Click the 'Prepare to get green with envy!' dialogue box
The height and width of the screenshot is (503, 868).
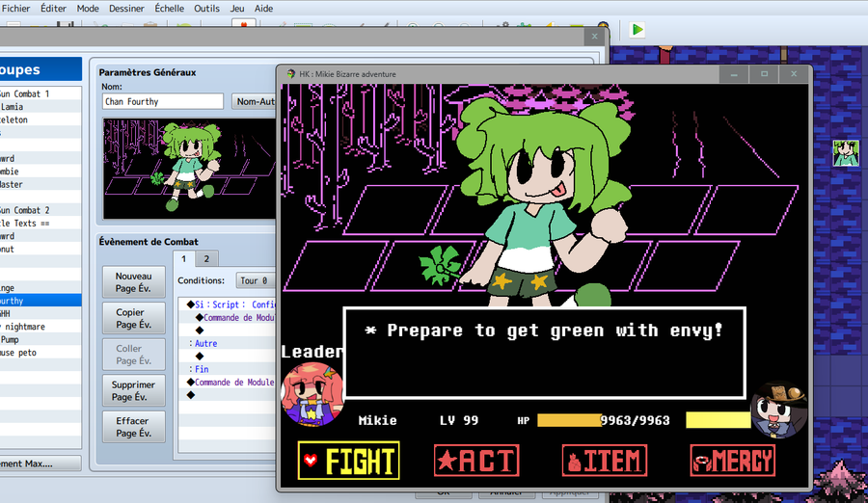point(544,353)
